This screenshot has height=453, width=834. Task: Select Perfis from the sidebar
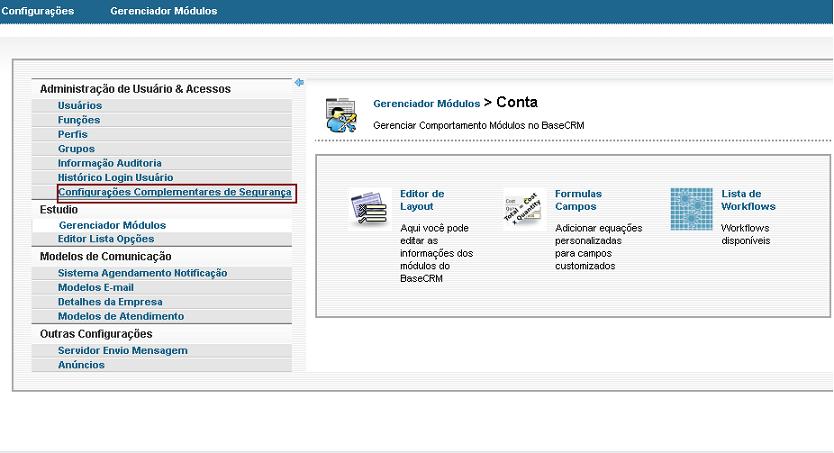point(72,134)
